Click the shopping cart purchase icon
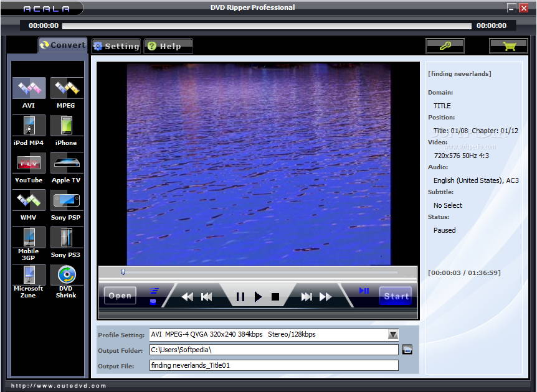This screenshot has height=392, width=537. click(508, 46)
